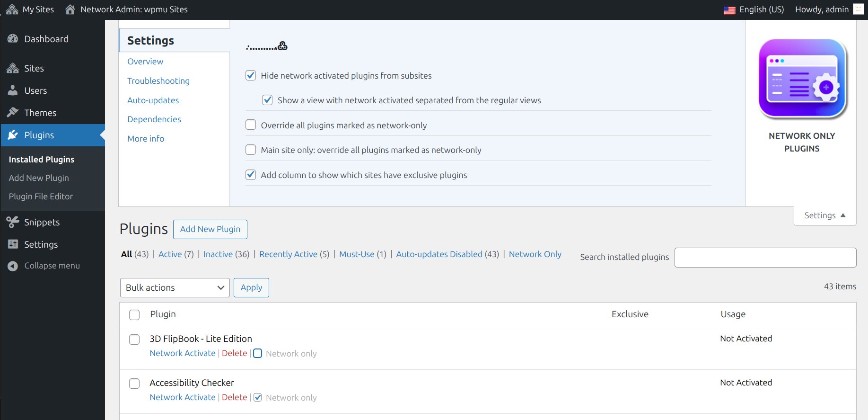Image resolution: width=868 pixels, height=420 pixels.
Task: Focus the Search installed plugins field
Action: (765, 258)
